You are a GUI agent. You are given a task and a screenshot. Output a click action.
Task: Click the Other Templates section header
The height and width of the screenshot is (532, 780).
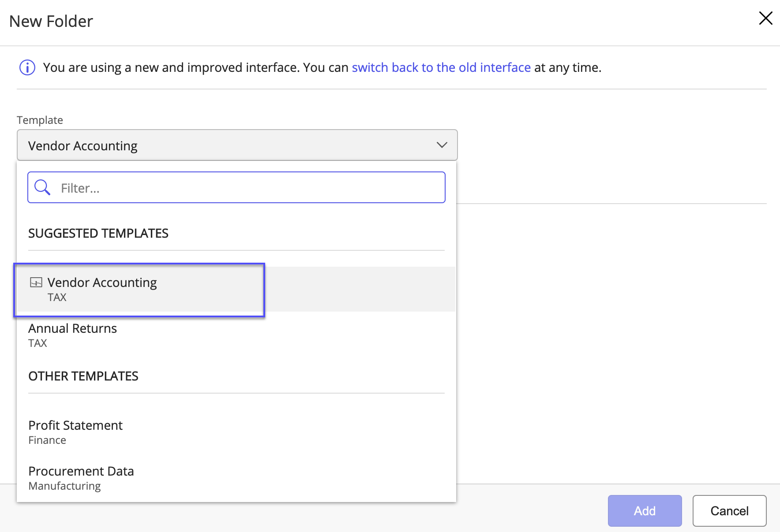click(x=83, y=376)
